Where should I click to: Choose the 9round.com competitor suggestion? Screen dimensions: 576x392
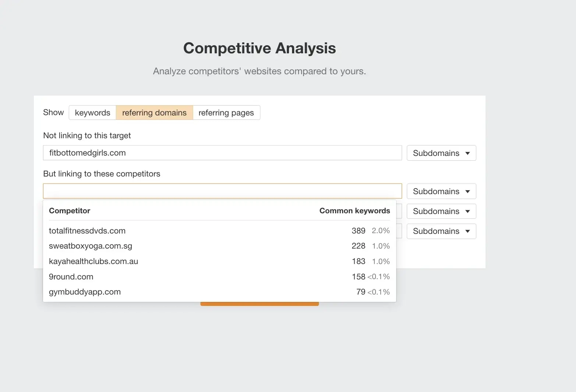pyautogui.click(x=71, y=277)
